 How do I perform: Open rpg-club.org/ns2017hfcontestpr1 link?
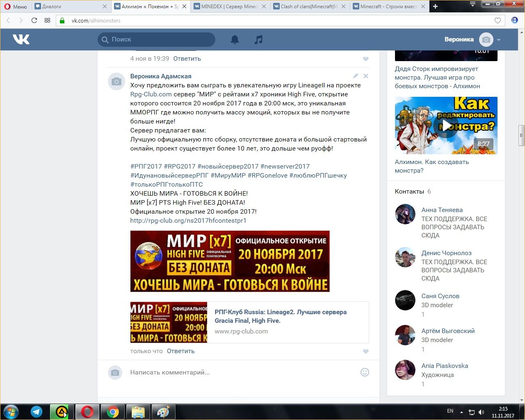tap(188, 221)
